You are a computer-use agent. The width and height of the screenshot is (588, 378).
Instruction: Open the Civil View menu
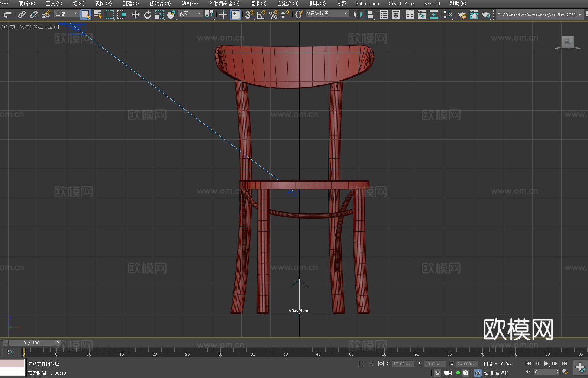(x=401, y=3)
